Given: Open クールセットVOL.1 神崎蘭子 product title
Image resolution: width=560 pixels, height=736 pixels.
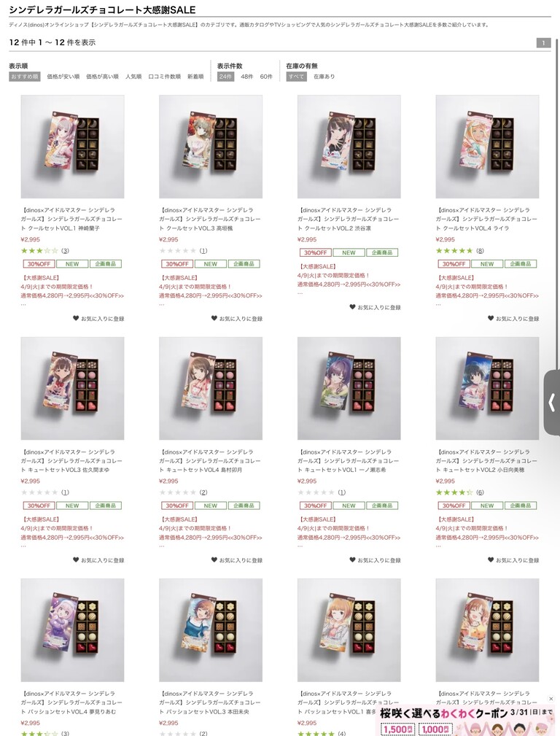Looking at the screenshot, I should (71, 220).
